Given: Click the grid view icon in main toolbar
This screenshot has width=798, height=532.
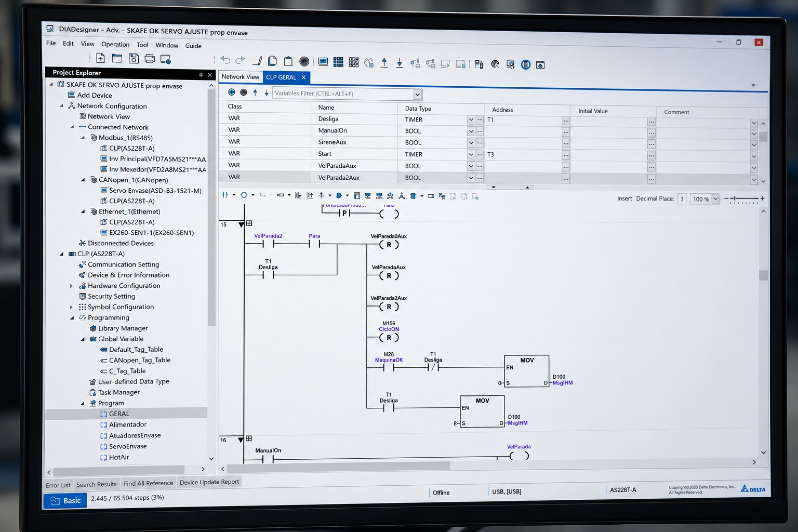Looking at the screenshot, I should click(x=338, y=62).
